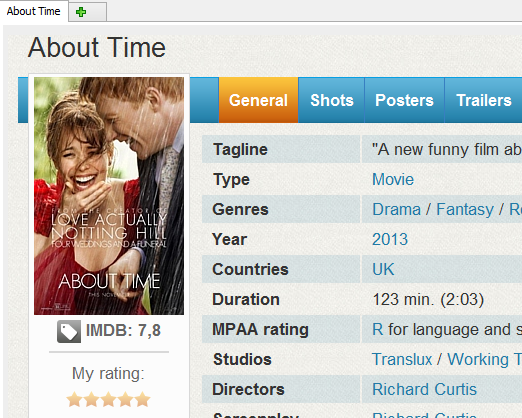Click the About Time poster thumbnail
522x418 pixels.
click(x=109, y=196)
